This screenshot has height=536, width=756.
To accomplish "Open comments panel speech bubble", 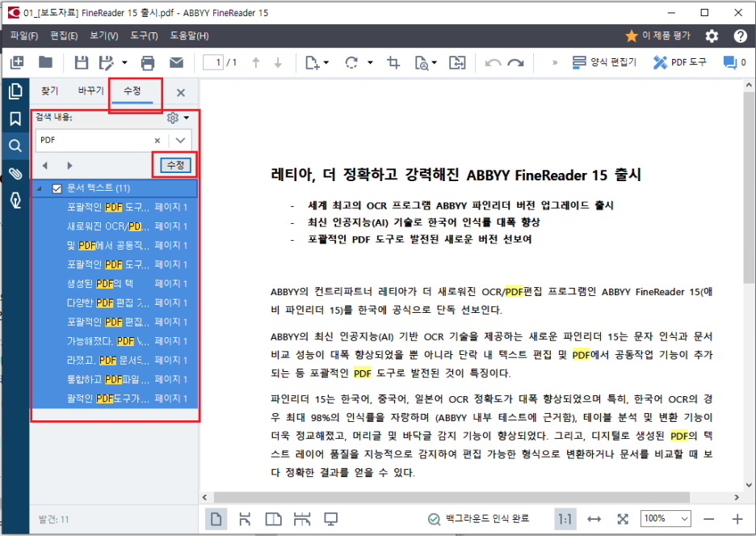I will click(x=730, y=62).
